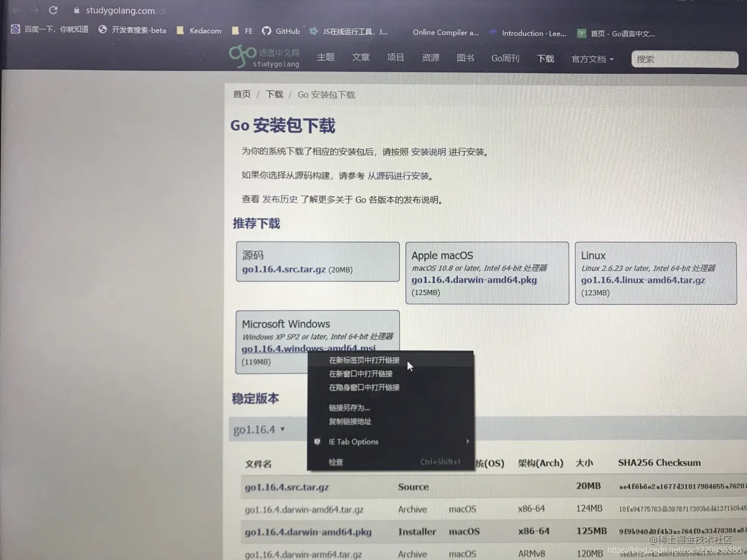Expand the 官方文档 dropdown menu
Image resolution: width=747 pixels, height=560 pixels.
[x=591, y=59]
